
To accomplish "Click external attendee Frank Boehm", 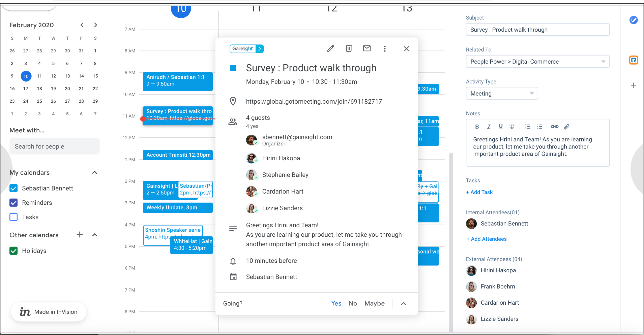I will click(498, 287).
